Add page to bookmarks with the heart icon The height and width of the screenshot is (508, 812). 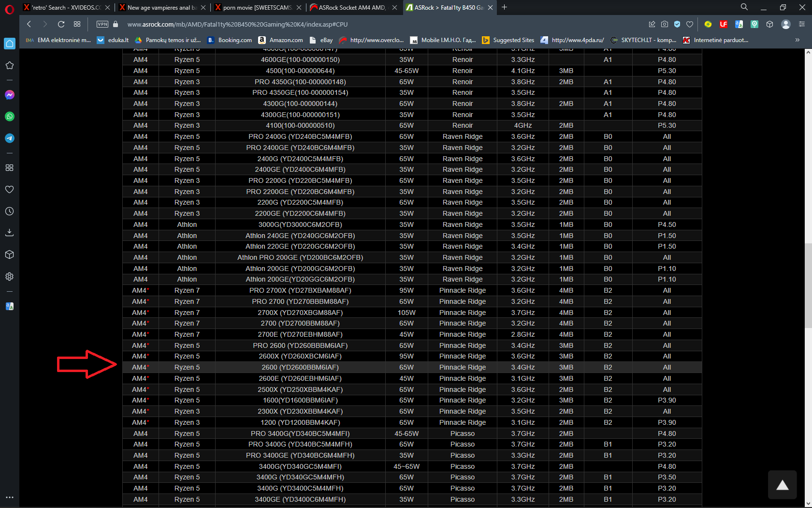coord(690,24)
